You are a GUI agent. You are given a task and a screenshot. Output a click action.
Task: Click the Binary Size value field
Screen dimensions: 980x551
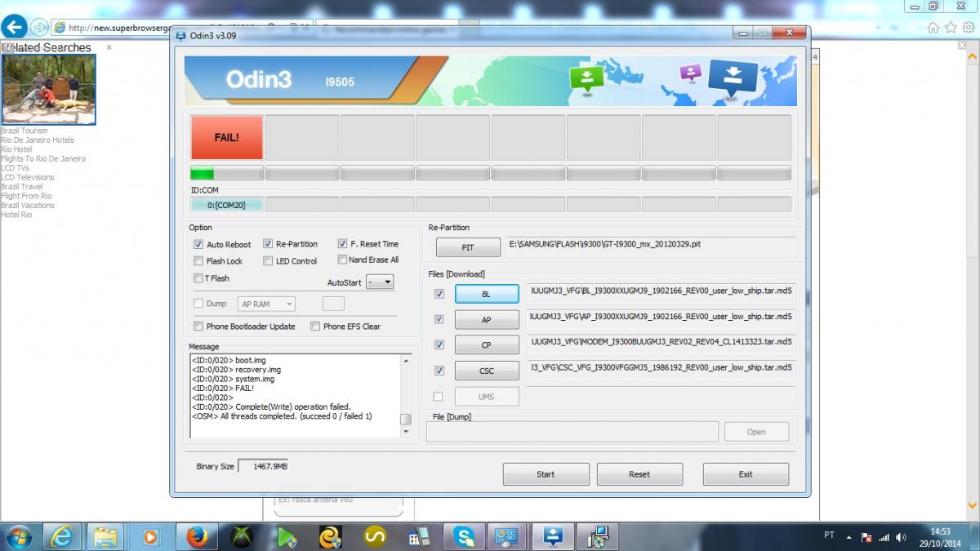coord(263,466)
